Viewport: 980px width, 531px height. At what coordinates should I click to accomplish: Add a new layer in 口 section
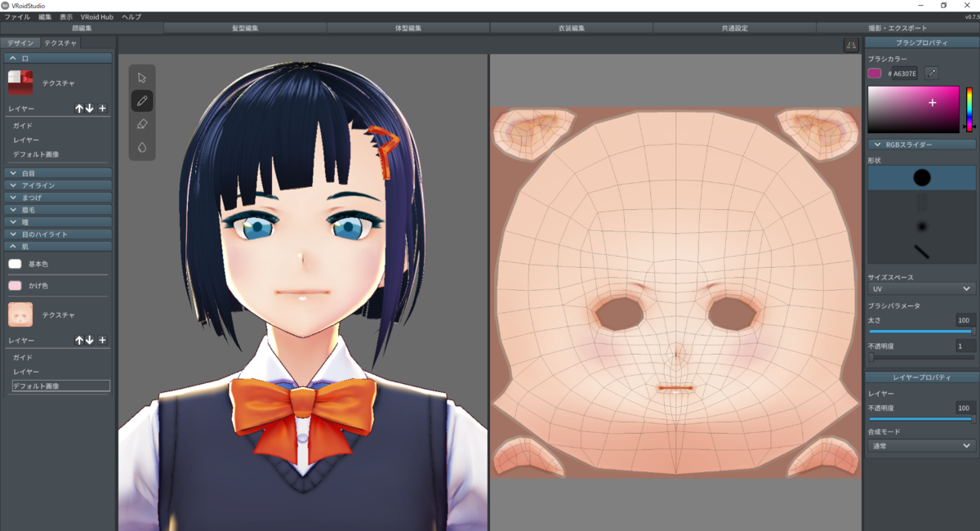102,108
